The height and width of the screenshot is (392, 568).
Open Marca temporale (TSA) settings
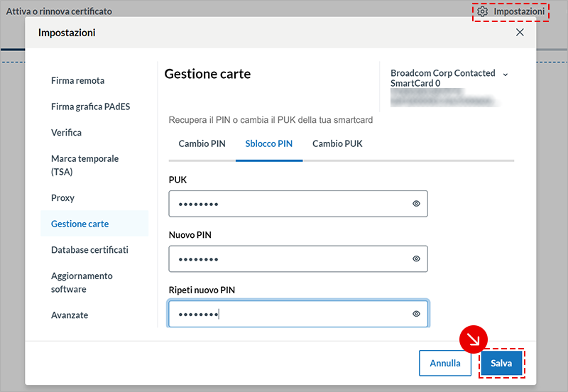84,165
